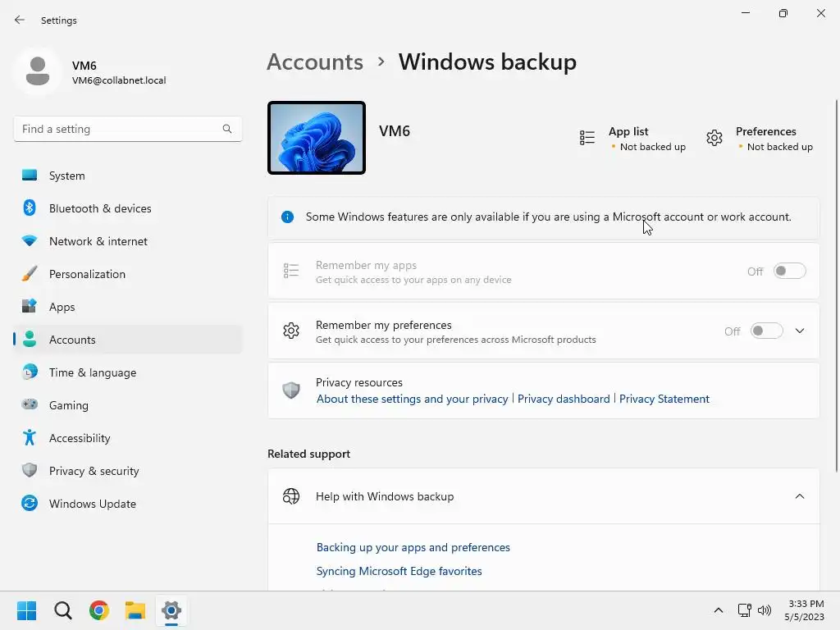Image resolution: width=840 pixels, height=630 pixels.
Task: Click the blue info icon in banner
Action: pos(287,217)
